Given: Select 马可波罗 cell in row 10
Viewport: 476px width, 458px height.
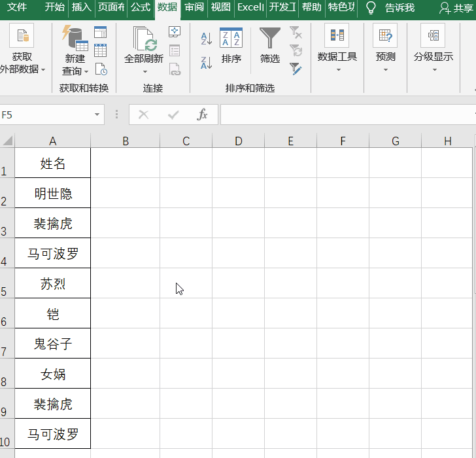Looking at the screenshot, I should pyautogui.click(x=53, y=434).
